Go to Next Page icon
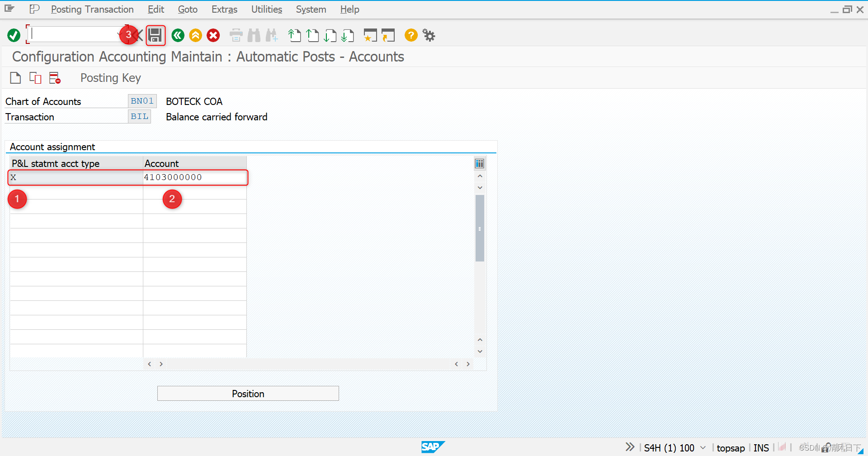This screenshot has width=868, height=456. point(330,35)
